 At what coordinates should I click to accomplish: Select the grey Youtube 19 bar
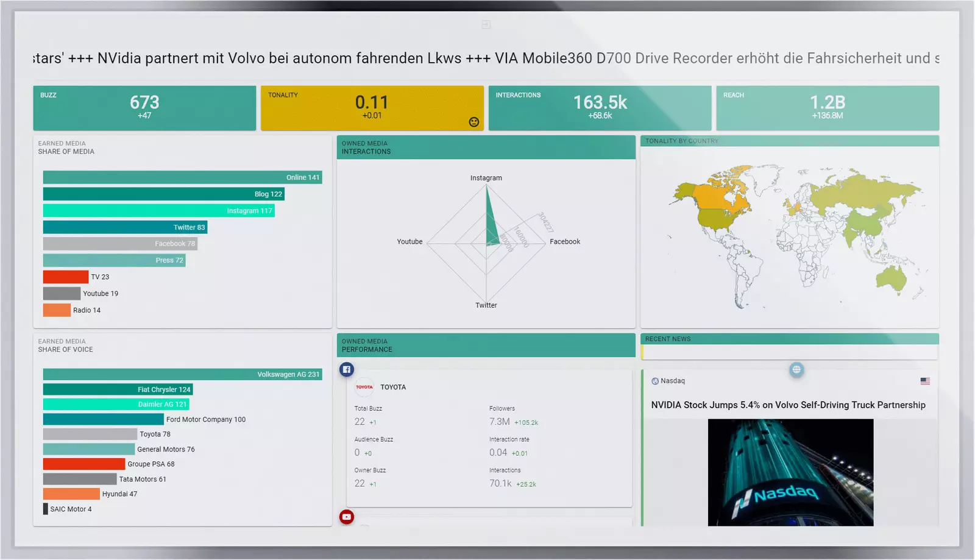pos(62,293)
